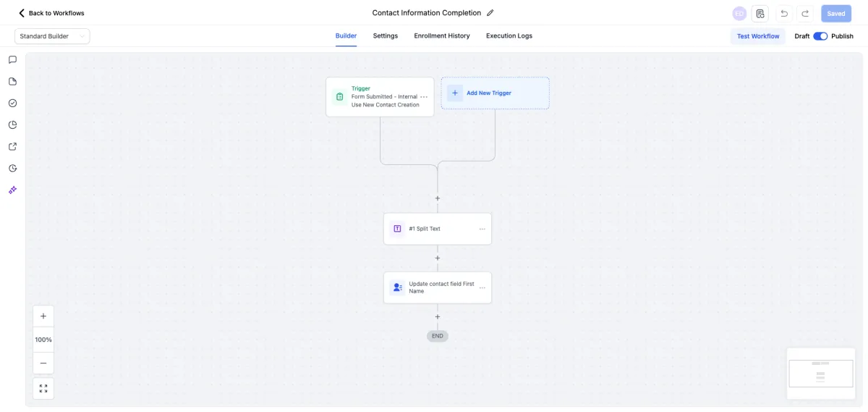
Task: Go back via Back to Workflows link
Action: coord(51,13)
